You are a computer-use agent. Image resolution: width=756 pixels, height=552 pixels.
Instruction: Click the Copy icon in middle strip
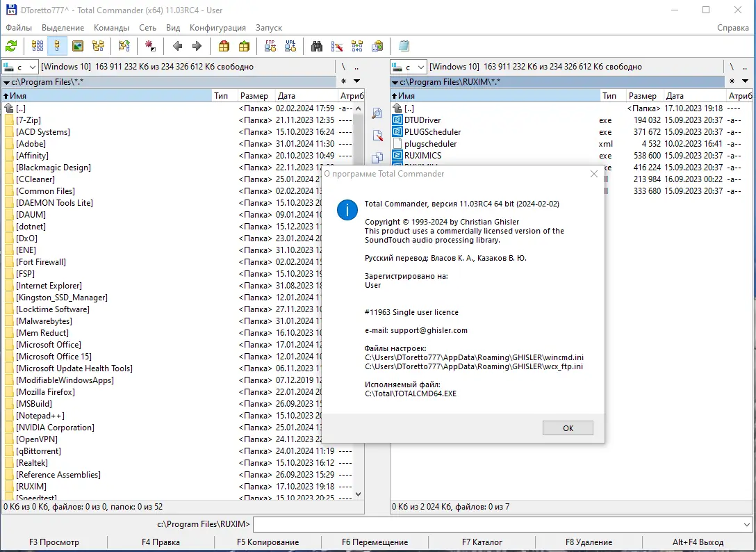tap(377, 157)
